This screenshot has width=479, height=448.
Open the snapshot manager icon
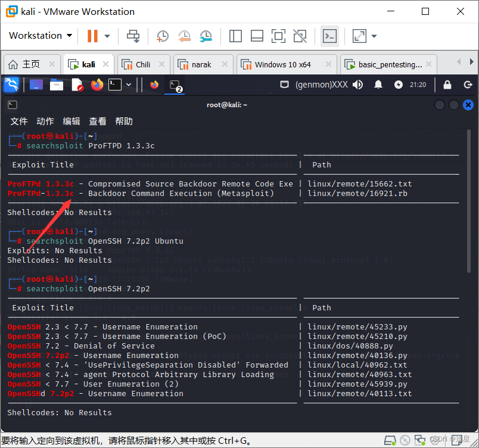point(206,36)
